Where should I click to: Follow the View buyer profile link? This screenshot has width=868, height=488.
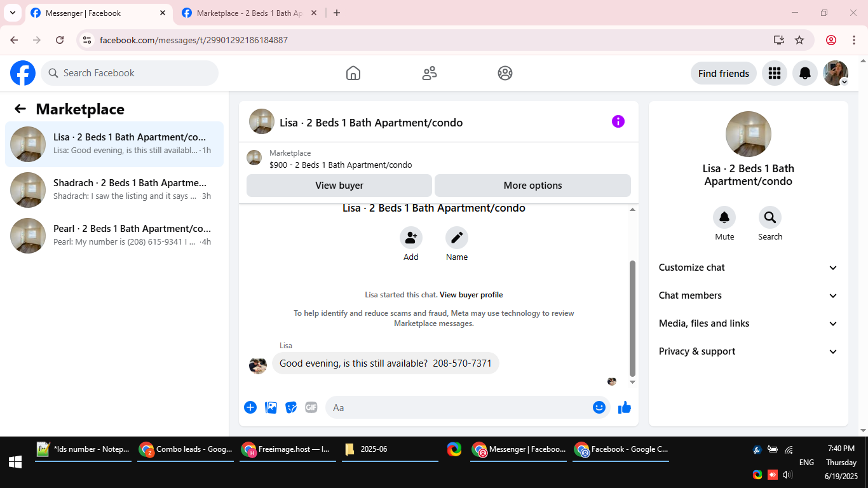coord(471,295)
